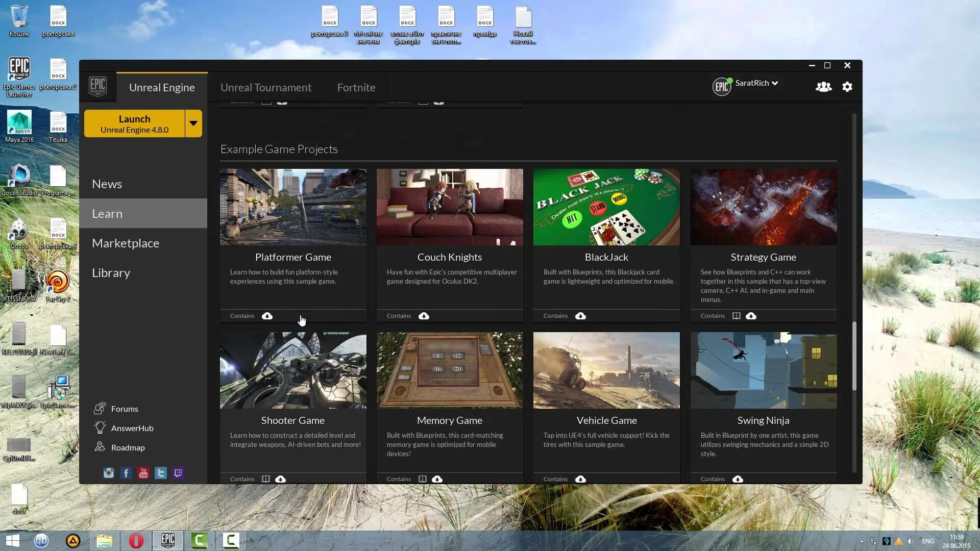Image resolution: width=980 pixels, height=551 pixels.
Task: Switch to the Unreal Tournament tab
Action: pos(265,87)
